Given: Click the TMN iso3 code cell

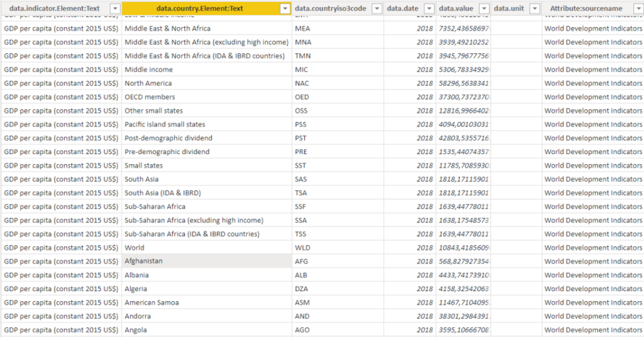Looking at the screenshot, I should (338, 56).
